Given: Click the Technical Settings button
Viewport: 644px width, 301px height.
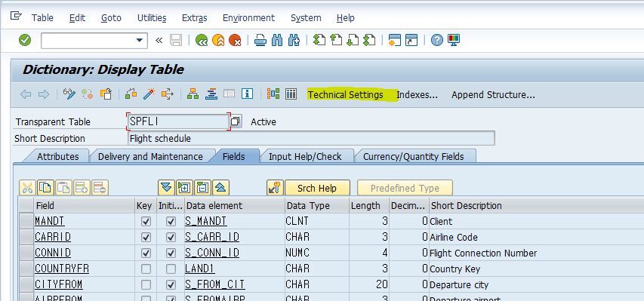Looking at the screenshot, I should 346,95.
